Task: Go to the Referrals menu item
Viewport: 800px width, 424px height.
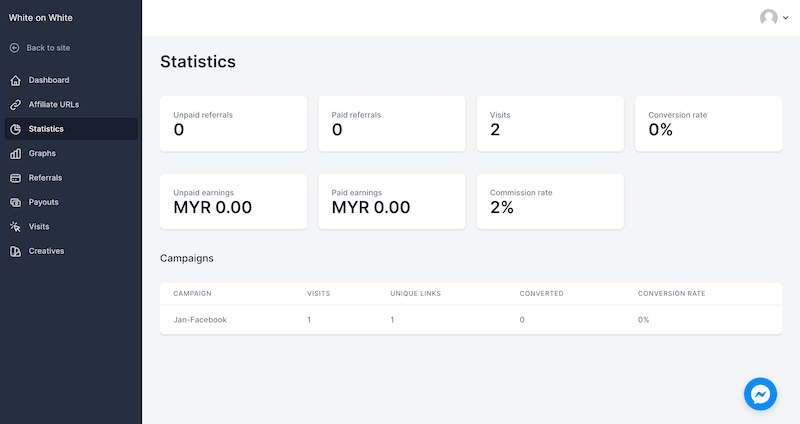Action: pos(45,178)
